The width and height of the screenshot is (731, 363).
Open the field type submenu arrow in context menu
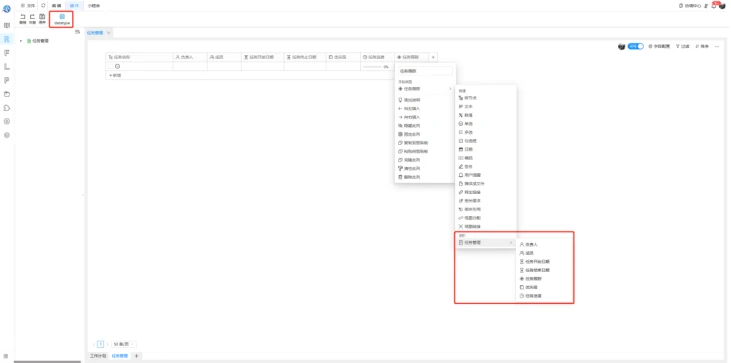pyautogui.click(x=450, y=89)
